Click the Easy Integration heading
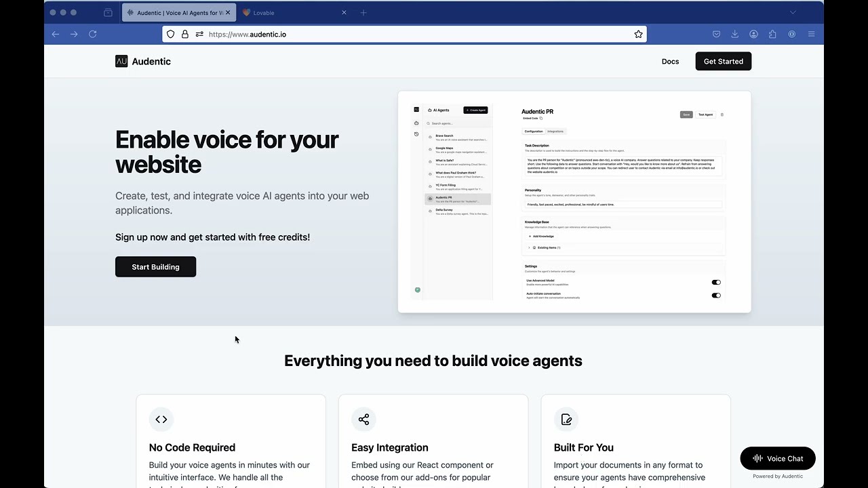Screen dimensions: 868x488 (390, 447)
